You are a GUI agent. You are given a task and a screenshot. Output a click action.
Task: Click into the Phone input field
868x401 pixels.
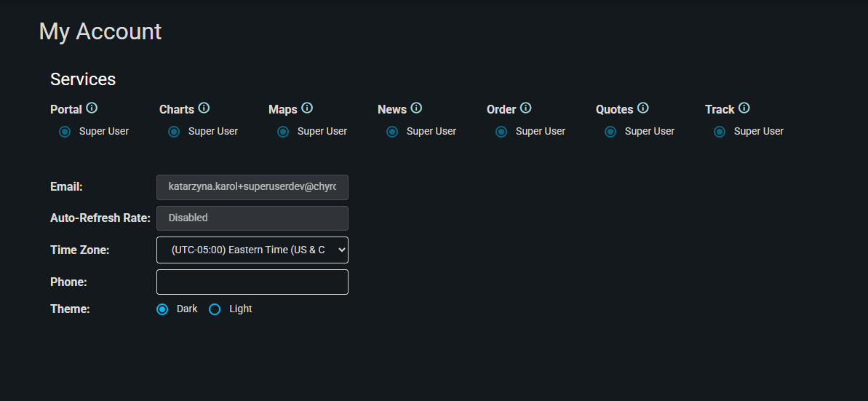(x=252, y=282)
